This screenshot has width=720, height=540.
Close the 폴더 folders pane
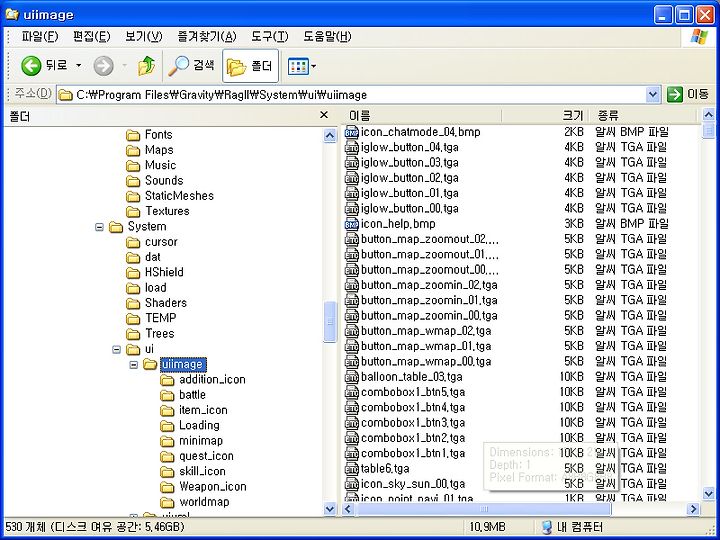(324, 115)
